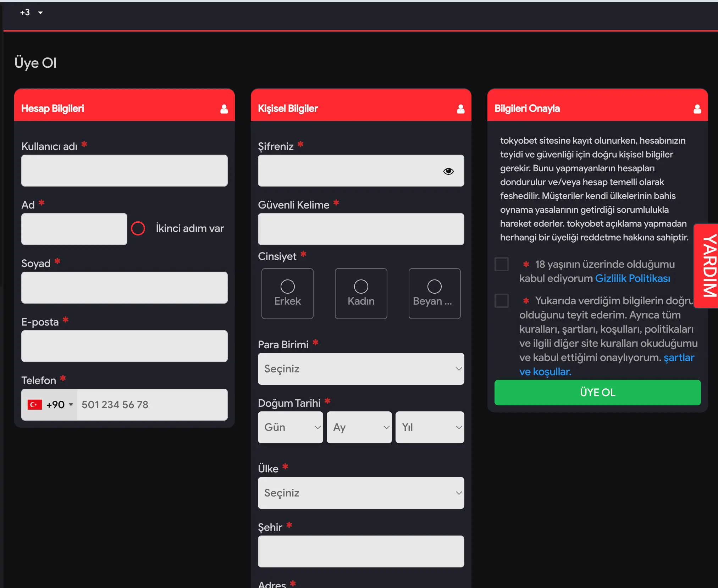718x588 pixels.
Task: Select the İkinci adım var radio button
Action: 138,228
